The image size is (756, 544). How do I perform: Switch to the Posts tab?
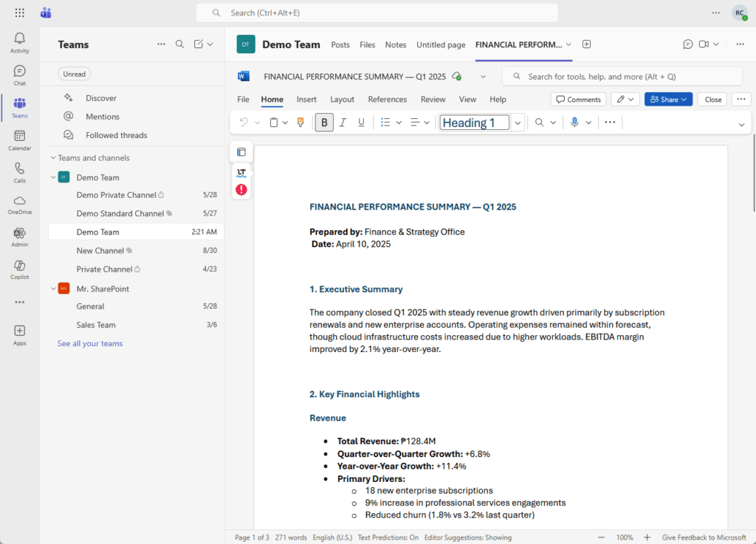tap(340, 45)
